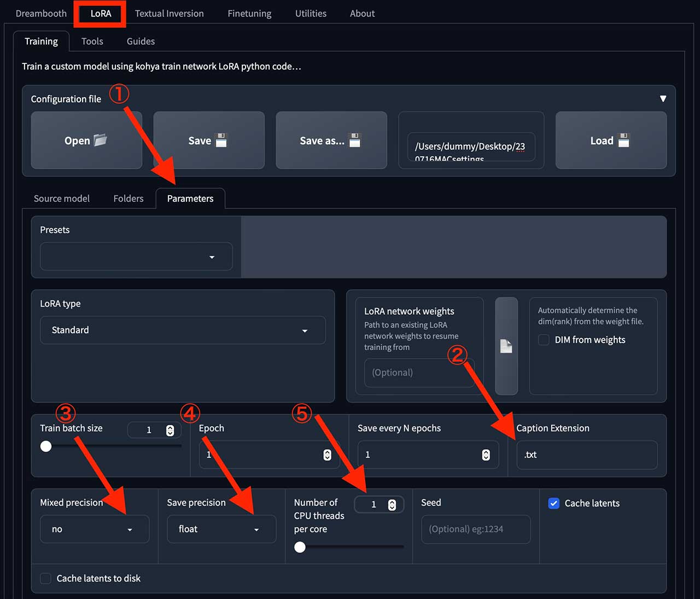Go to the Guides tab

click(x=141, y=41)
